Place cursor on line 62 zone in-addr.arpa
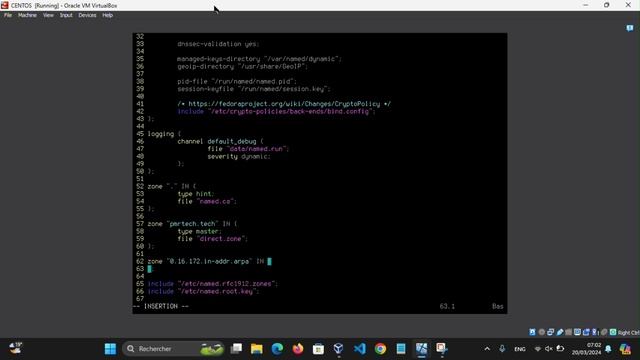 [x=209, y=261]
